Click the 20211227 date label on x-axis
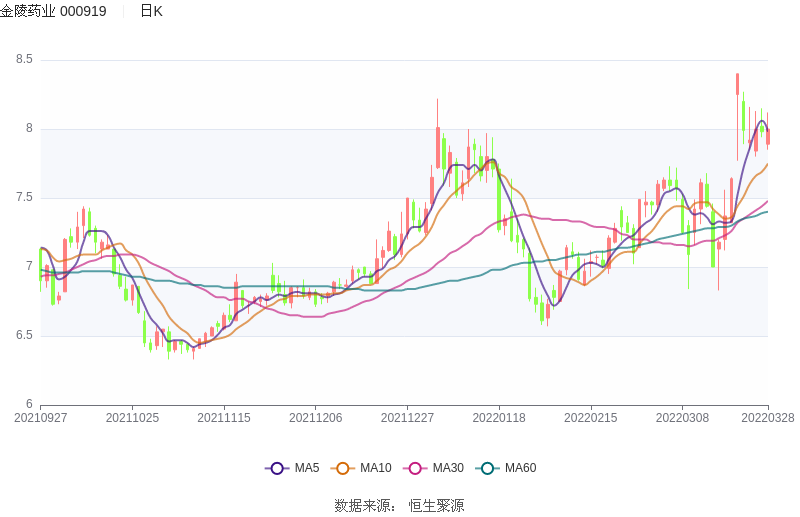 coord(407,418)
